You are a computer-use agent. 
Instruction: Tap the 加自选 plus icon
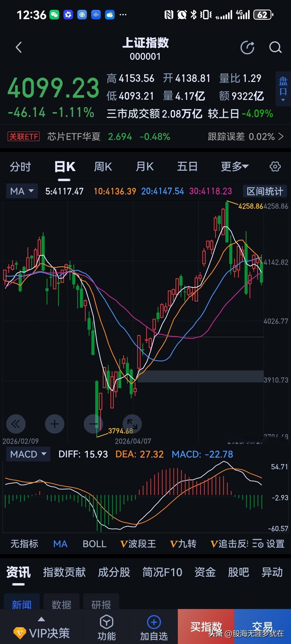point(154,622)
